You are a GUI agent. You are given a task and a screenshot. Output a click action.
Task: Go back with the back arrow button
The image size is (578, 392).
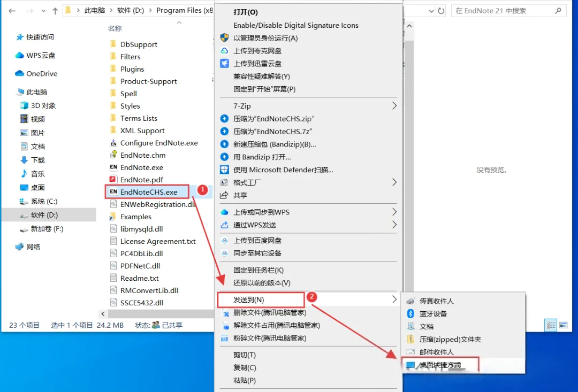[12, 11]
